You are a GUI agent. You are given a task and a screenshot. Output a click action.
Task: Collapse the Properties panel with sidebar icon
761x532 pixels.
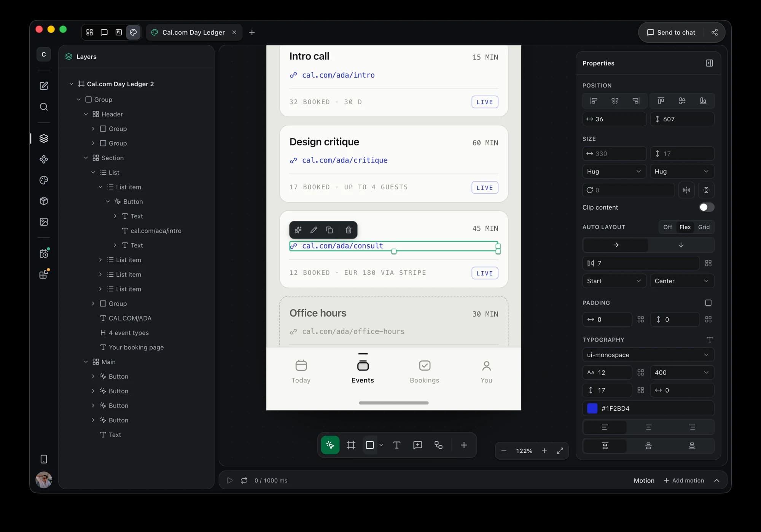(x=709, y=63)
